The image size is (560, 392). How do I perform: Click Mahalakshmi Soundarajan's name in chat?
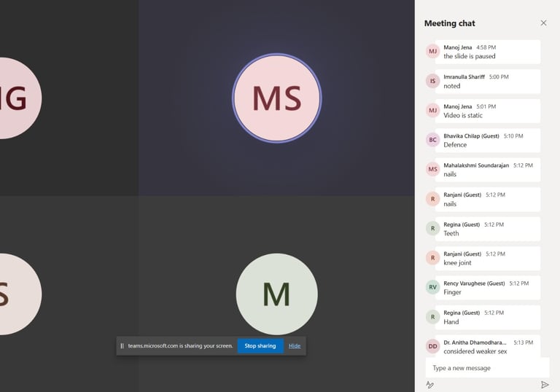pos(476,165)
